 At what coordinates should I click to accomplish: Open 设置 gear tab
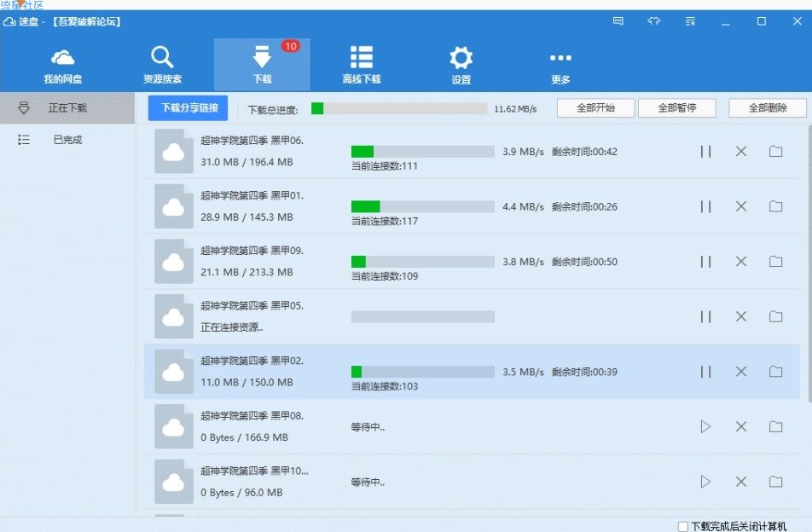(461, 65)
